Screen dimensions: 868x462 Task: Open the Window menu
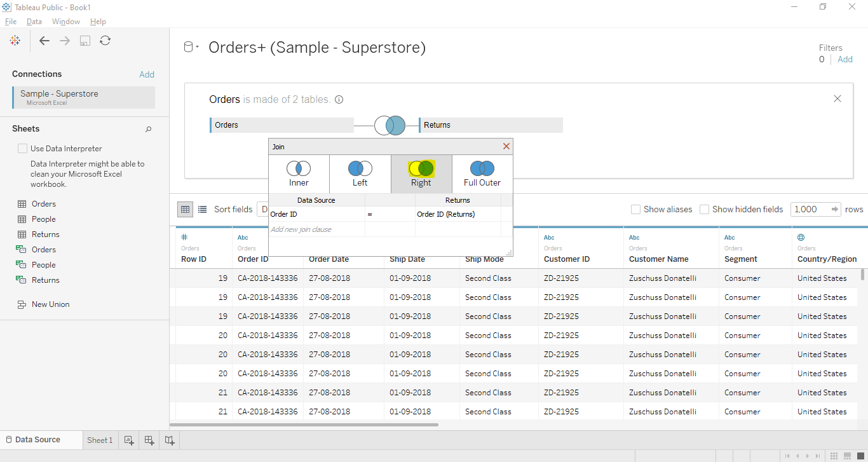click(x=66, y=22)
